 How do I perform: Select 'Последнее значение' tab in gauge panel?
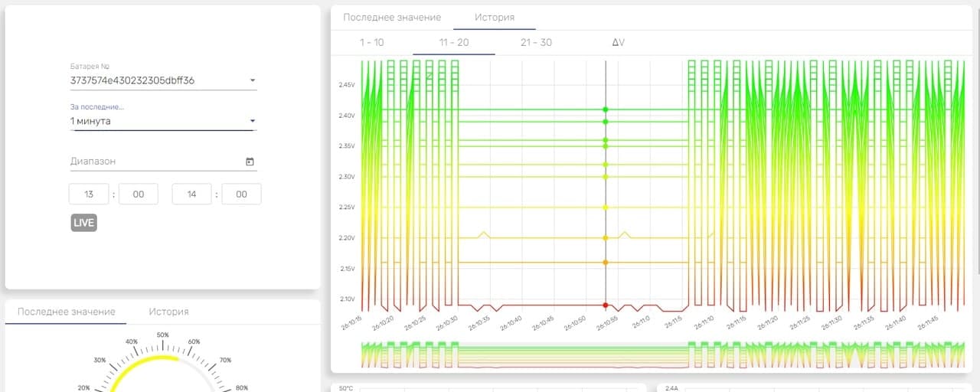tap(67, 312)
